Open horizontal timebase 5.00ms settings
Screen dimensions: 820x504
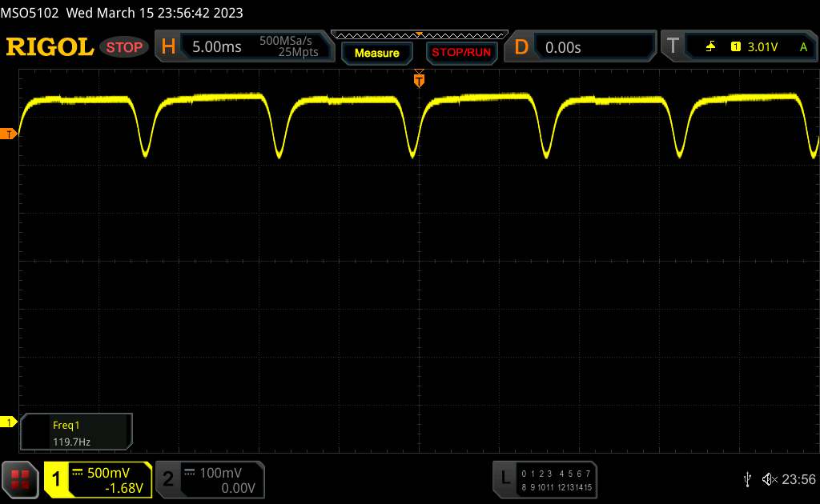tap(244, 46)
